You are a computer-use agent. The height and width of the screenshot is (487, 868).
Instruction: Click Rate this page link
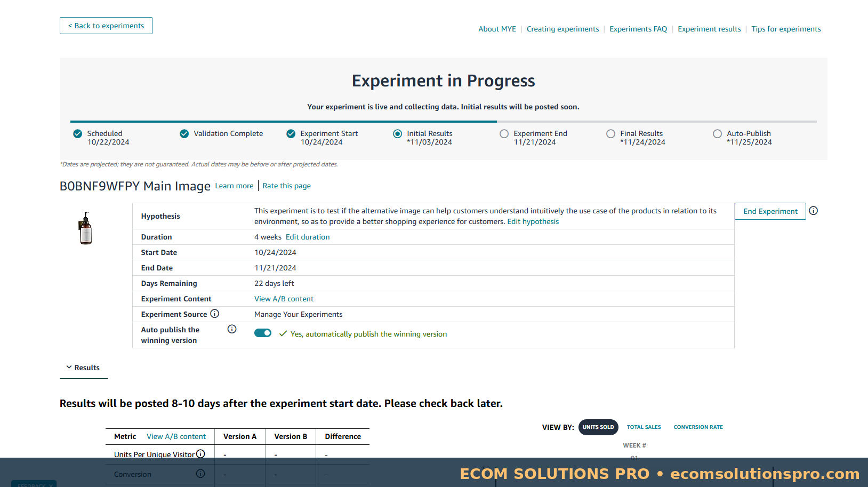point(287,186)
